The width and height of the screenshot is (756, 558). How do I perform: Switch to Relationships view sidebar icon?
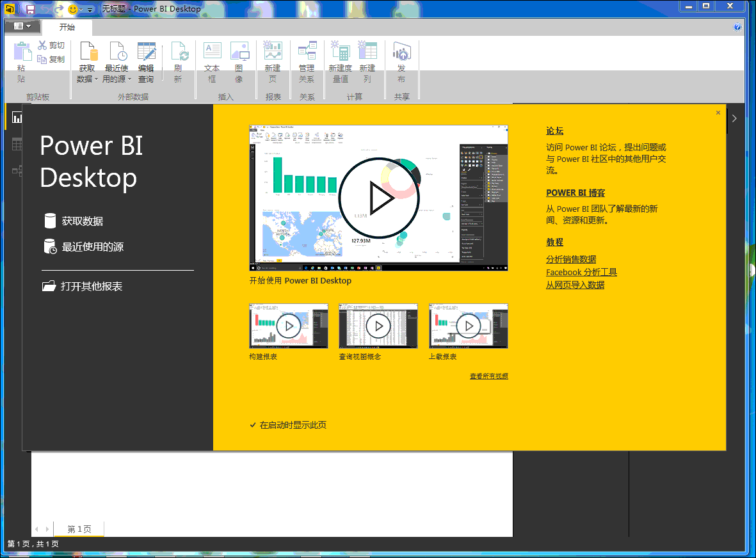pos(17,171)
